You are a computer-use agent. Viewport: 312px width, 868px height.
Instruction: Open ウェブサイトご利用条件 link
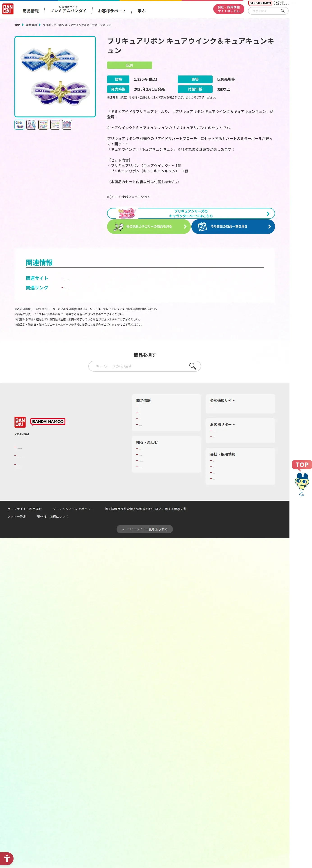pyautogui.click(x=25, y=509)
